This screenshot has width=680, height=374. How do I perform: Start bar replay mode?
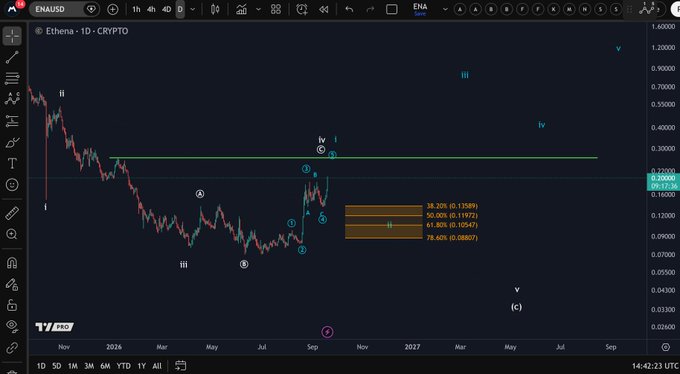(x=324, y=9)
